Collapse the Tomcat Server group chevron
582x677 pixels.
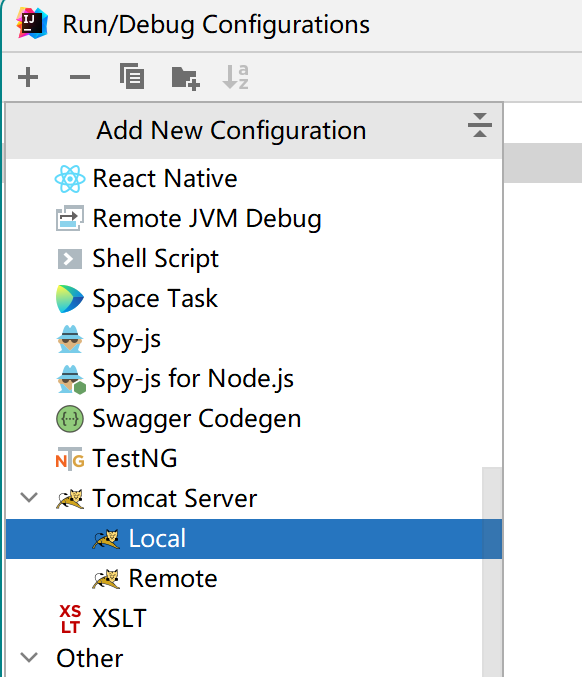[29, 497]
